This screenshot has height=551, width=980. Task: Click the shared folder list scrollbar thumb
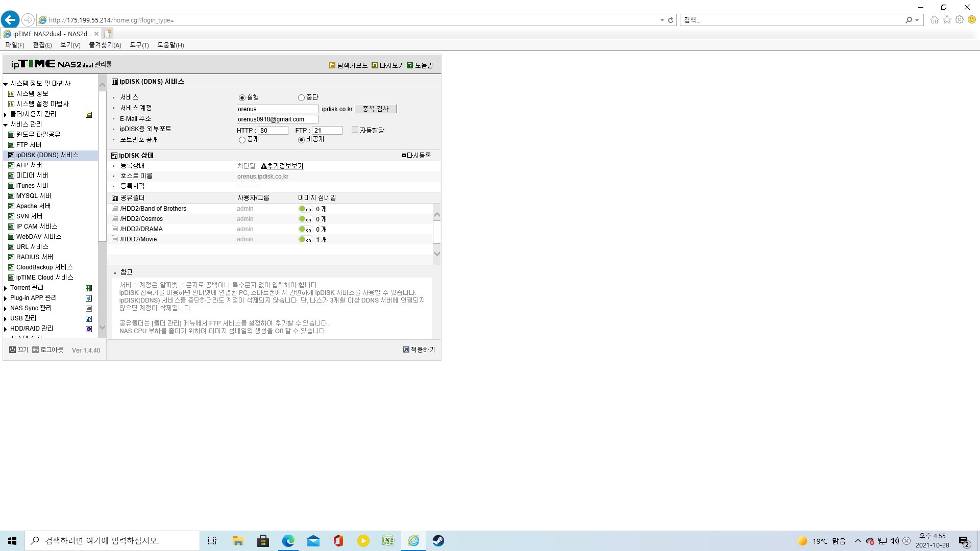[437, 232]
